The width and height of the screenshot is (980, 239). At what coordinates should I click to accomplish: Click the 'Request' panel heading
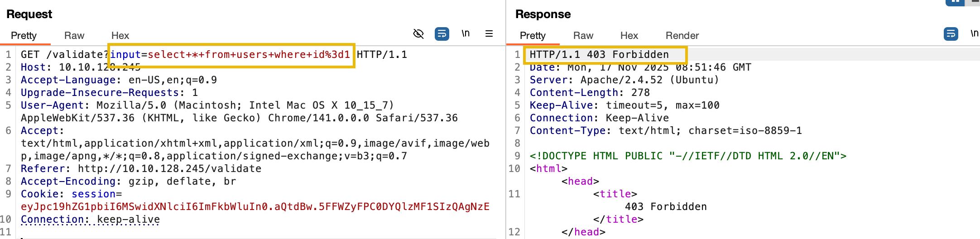(29, 14)
